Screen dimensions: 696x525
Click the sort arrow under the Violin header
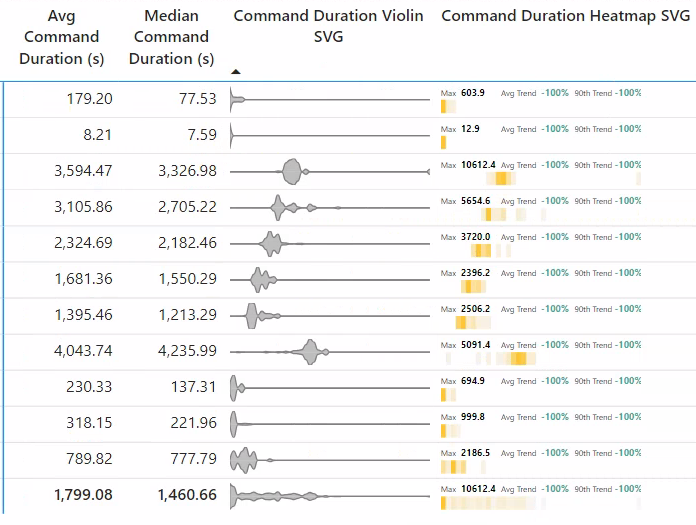coord(236,71)
